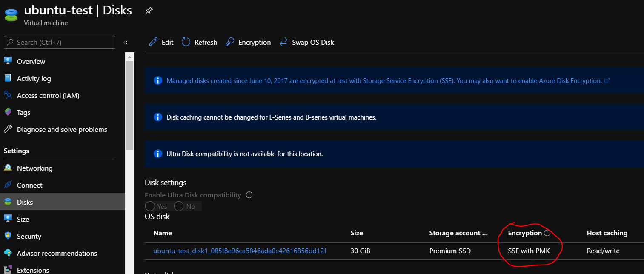Click the ubuntu-test virtual machine icon
The height and width of the screenshot is (274, 644).
(x=11, y=14)
